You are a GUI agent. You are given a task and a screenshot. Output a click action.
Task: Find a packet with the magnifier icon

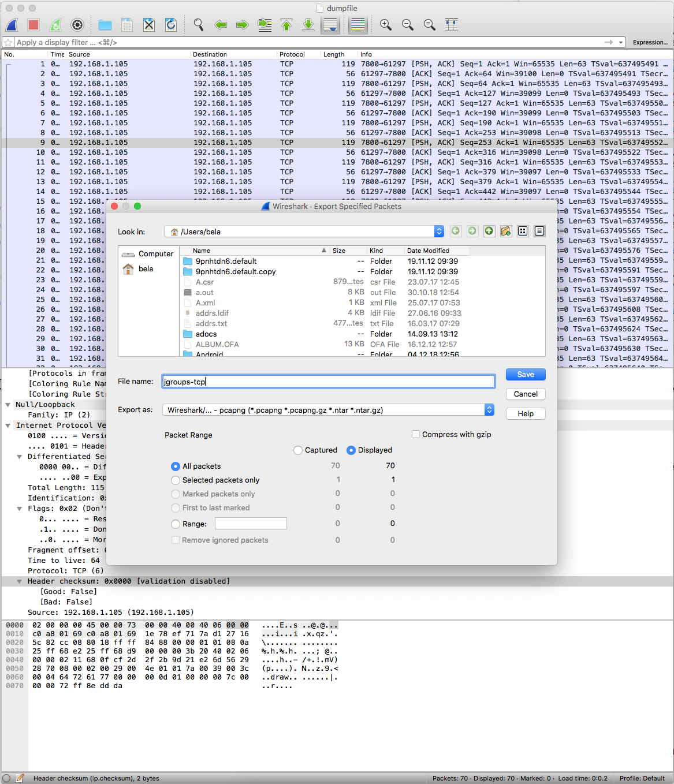tap(199, 25)
